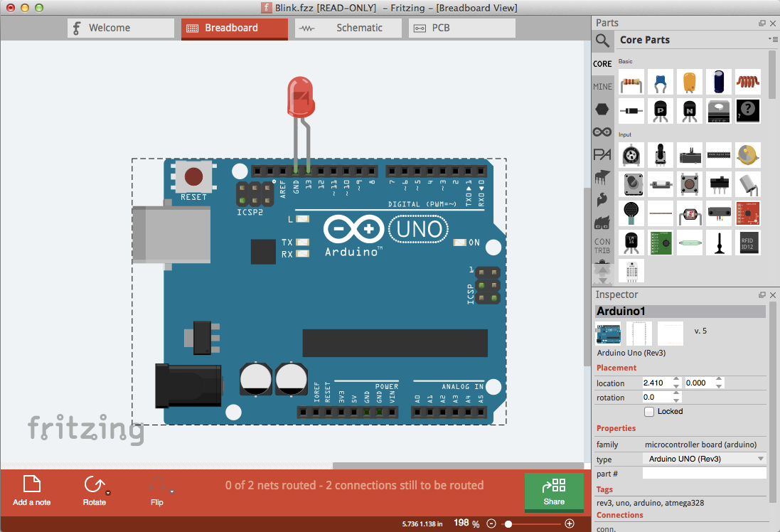The width and height of the screenshot is (780, 532).
Task: Open the MINE parts bin
Action: click(602, 86)
